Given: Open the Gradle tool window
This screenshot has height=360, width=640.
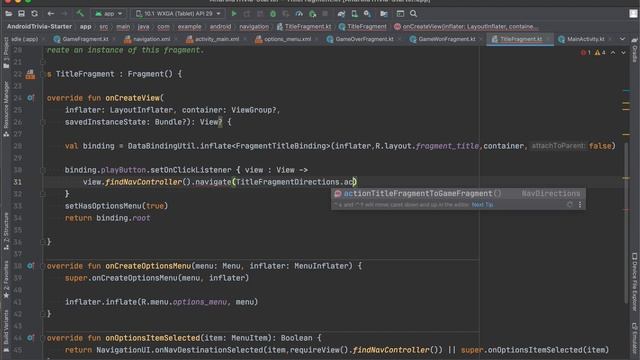Looking at the screenshot, I should click(x=635, y=51).
